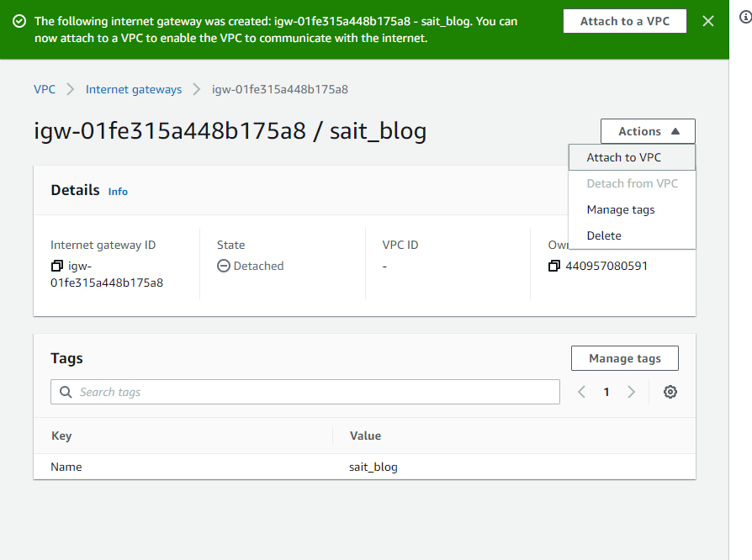
Task: Click the search magnifier icon in tags
Action: point(66,392)
